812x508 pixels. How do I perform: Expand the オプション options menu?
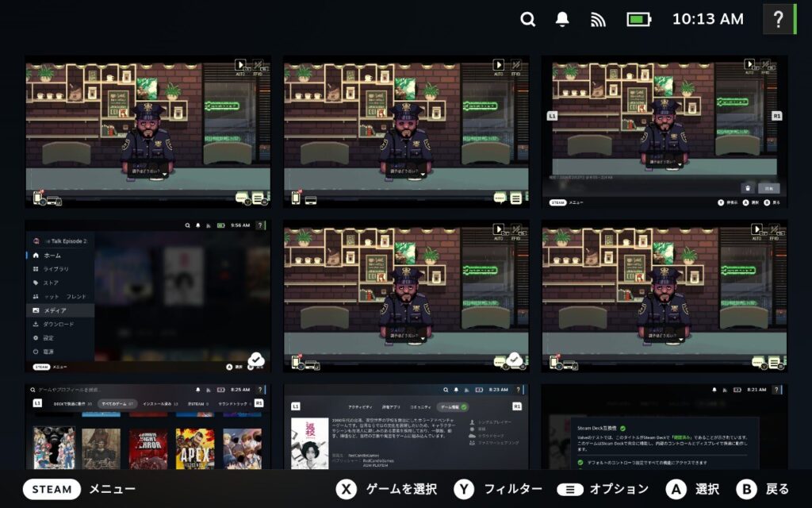(619, 489)
